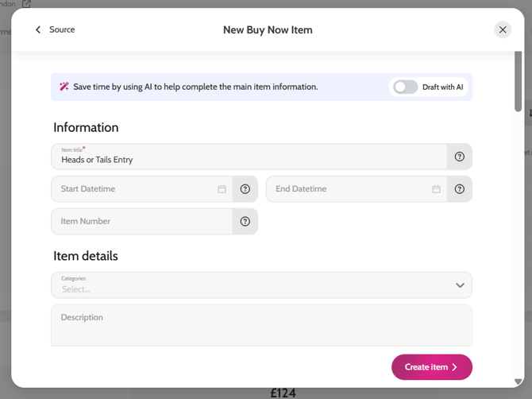Open help icon for Item title
532x399 pixels.
[x=460, y=157]
